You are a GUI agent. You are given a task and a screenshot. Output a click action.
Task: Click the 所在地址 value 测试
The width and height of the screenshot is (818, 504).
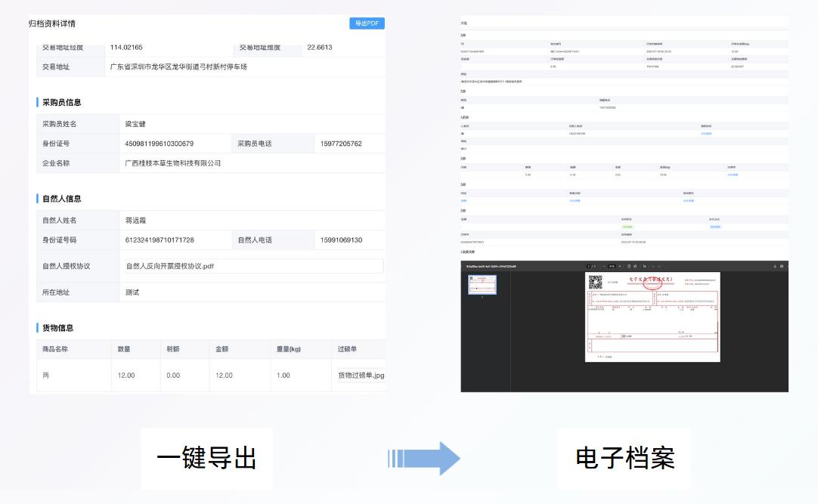click(132, 292)
